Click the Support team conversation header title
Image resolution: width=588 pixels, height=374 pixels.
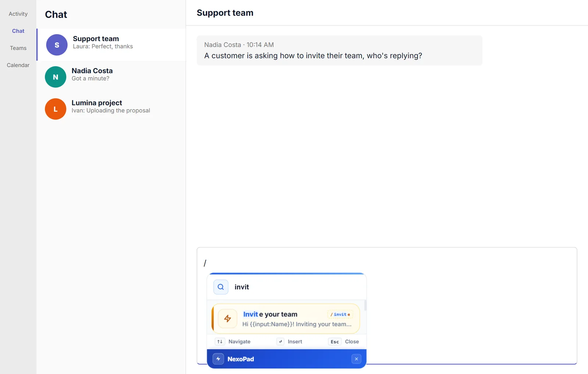point(225,13)
